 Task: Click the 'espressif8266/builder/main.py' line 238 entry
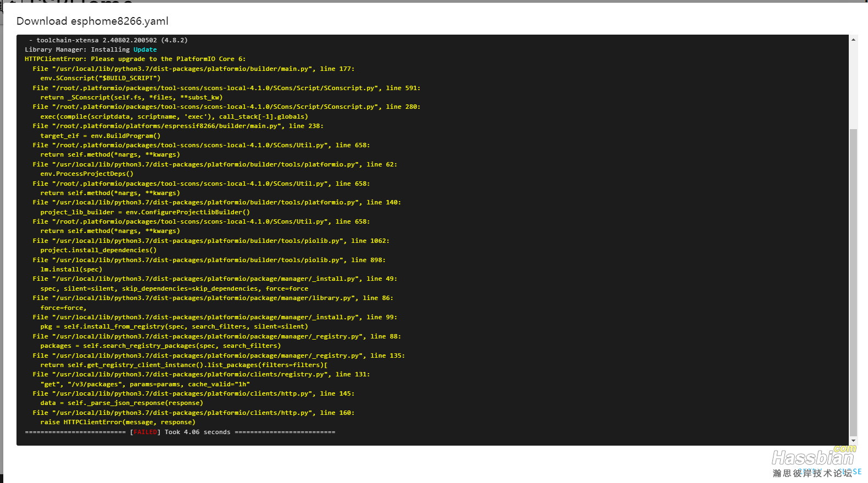(178, 126)
